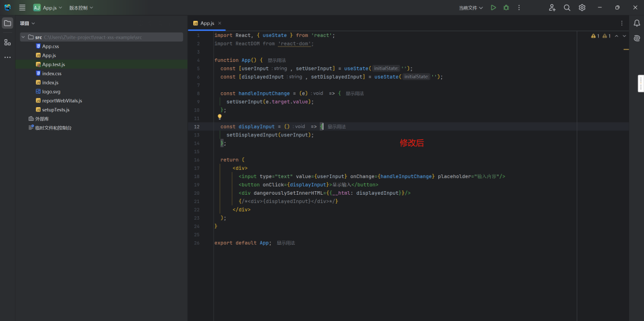This screenshot has height=321, width=644.
Task: Click setDisplayedInput call on line 13
Action: (252, 135)
